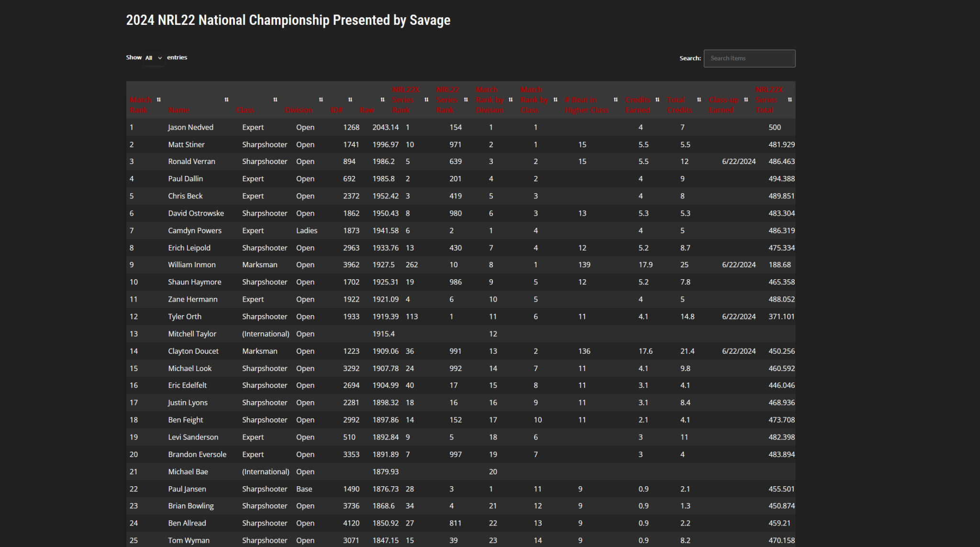Click the sort arrows for Match Rank column

(x=159, y=100)
